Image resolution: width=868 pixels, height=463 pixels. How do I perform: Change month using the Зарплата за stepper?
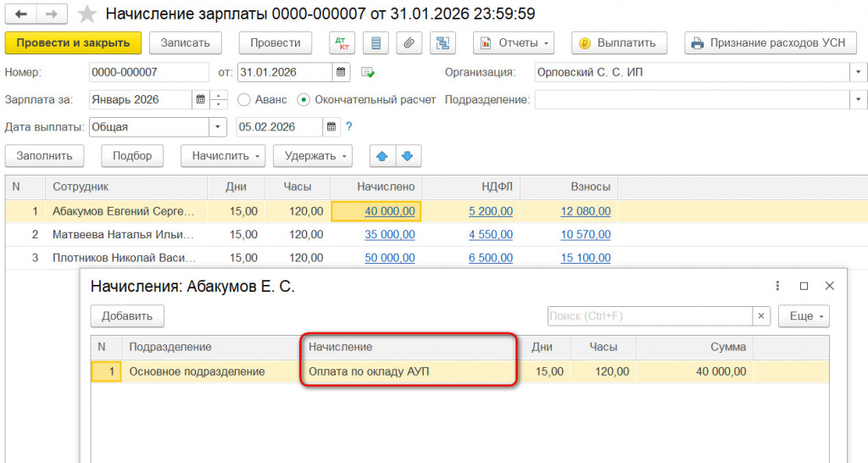coord(219,100)
